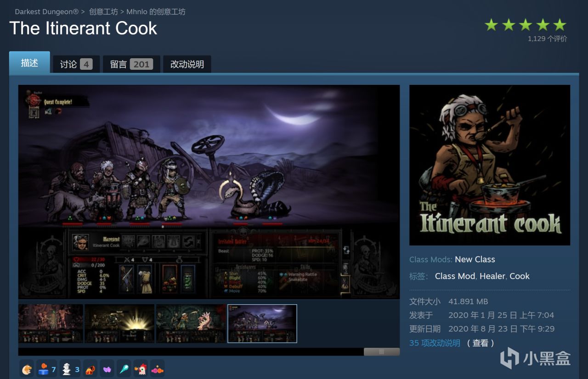Select the third screenshot thumbnail
This screenshot has width=588, height=379.
coord(191,323)
